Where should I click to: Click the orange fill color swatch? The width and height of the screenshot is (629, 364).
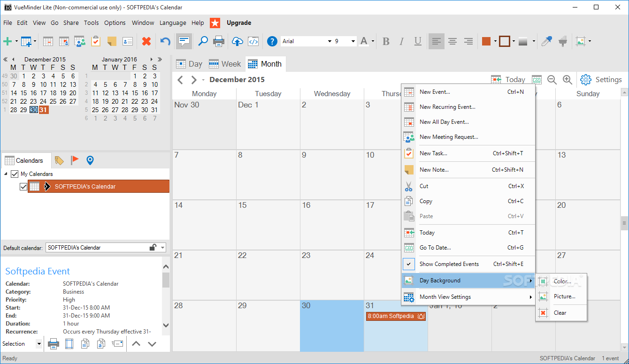pos(486,41)
